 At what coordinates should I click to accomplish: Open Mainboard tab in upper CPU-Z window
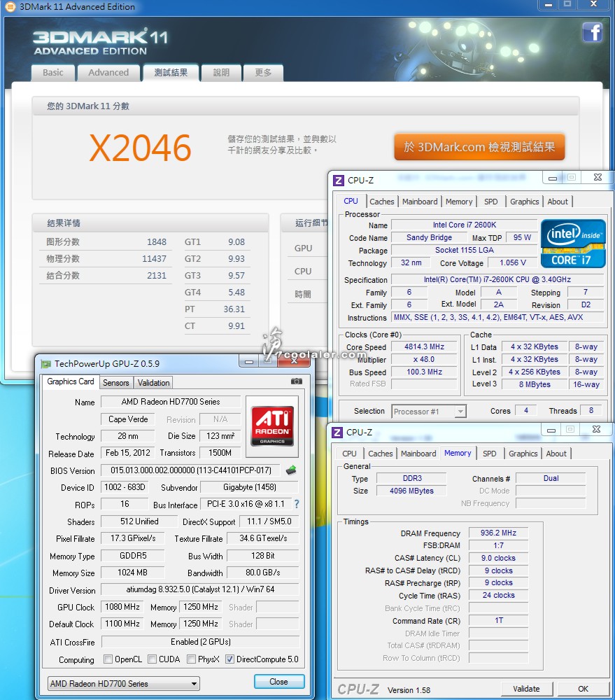click(420, 202)
